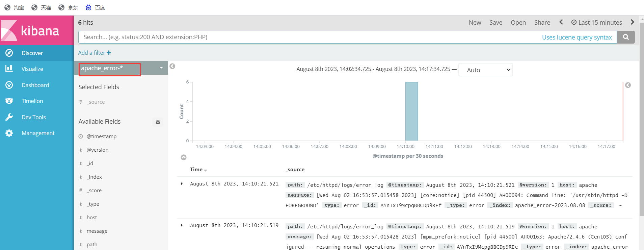The image size is (644, 250).
Task: Open the Visualize bar chart icon
Action: click(x=9, y=69)
